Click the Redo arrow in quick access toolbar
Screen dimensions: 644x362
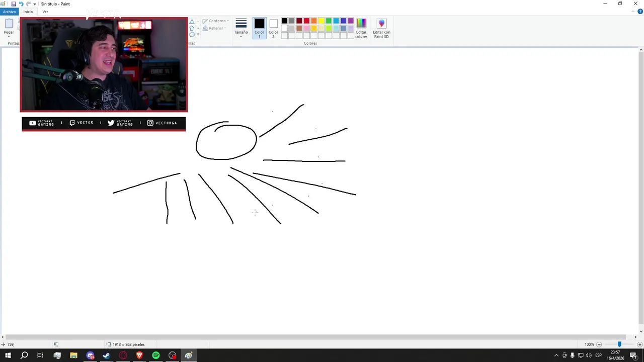point(28,4)
